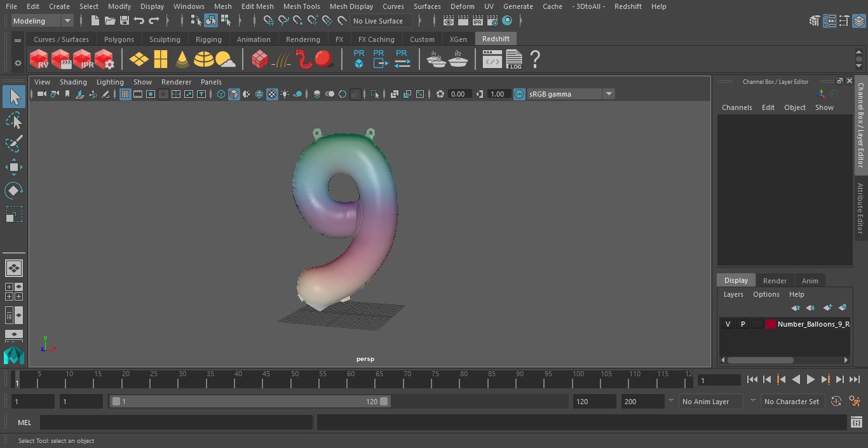
Task: Toggle use all lights bulb icon
Action: 285,94
